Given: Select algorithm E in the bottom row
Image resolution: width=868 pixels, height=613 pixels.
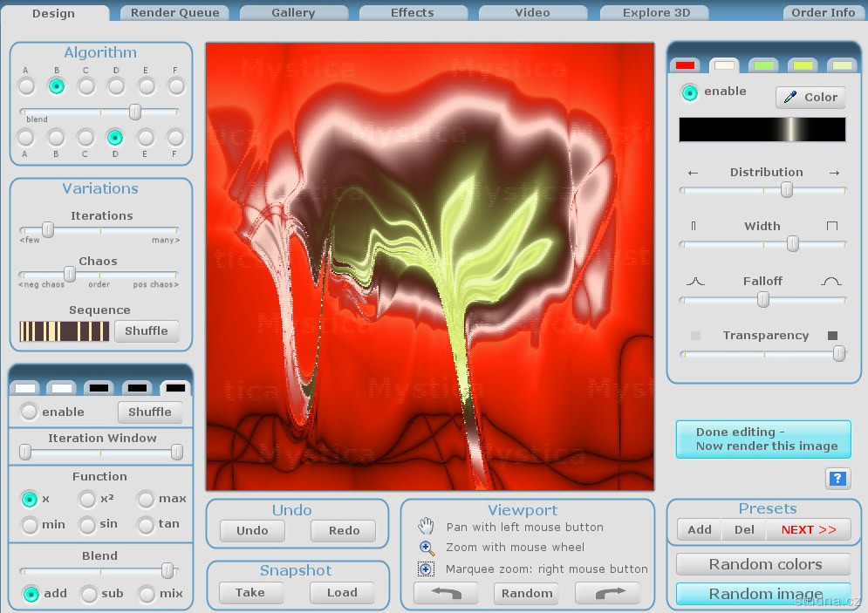Looking at the screenshot, I should point(145,137).
